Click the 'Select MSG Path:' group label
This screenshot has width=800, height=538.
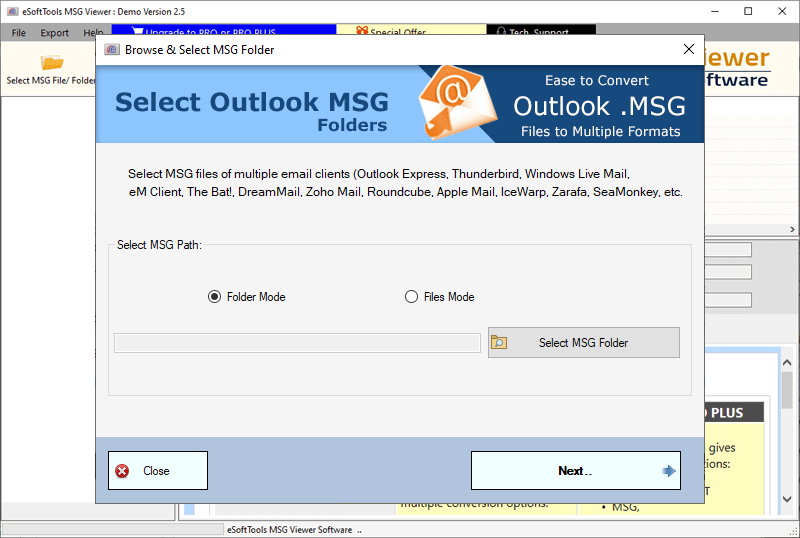pyautogui.click(x=159, y=244)
